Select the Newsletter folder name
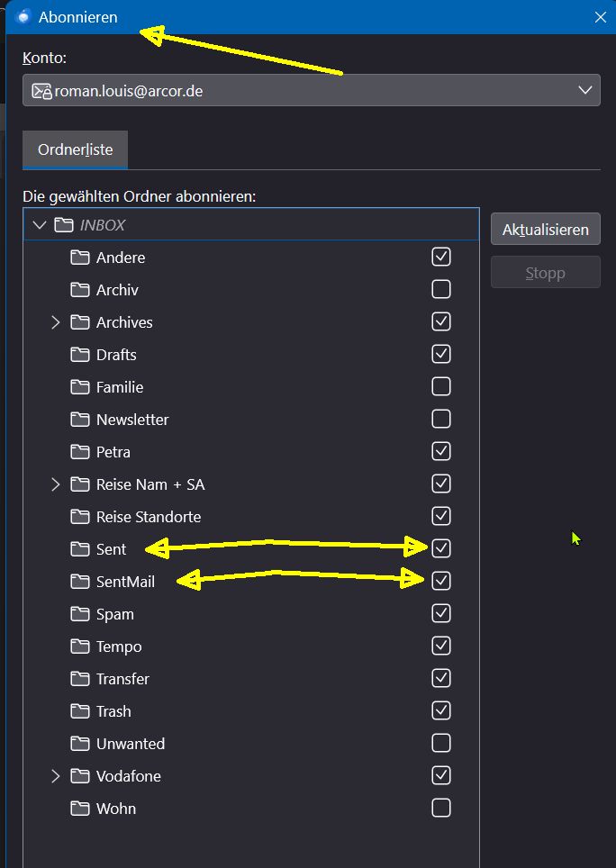Image resolution: width=616 pixels, height=868 pixels. (x=132, y=420)
